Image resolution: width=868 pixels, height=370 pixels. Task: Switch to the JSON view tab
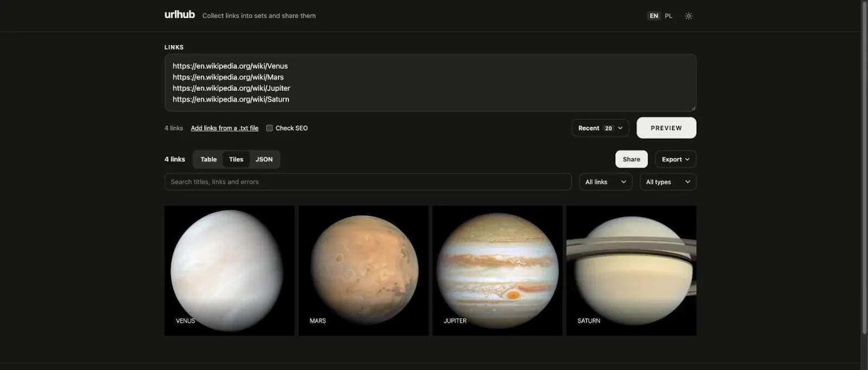tap(264, 160)
